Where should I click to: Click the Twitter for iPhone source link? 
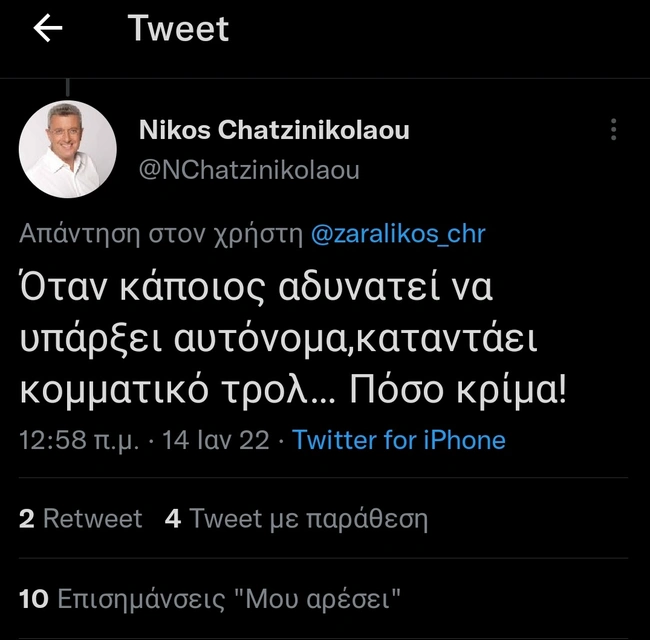coord(399,440)
